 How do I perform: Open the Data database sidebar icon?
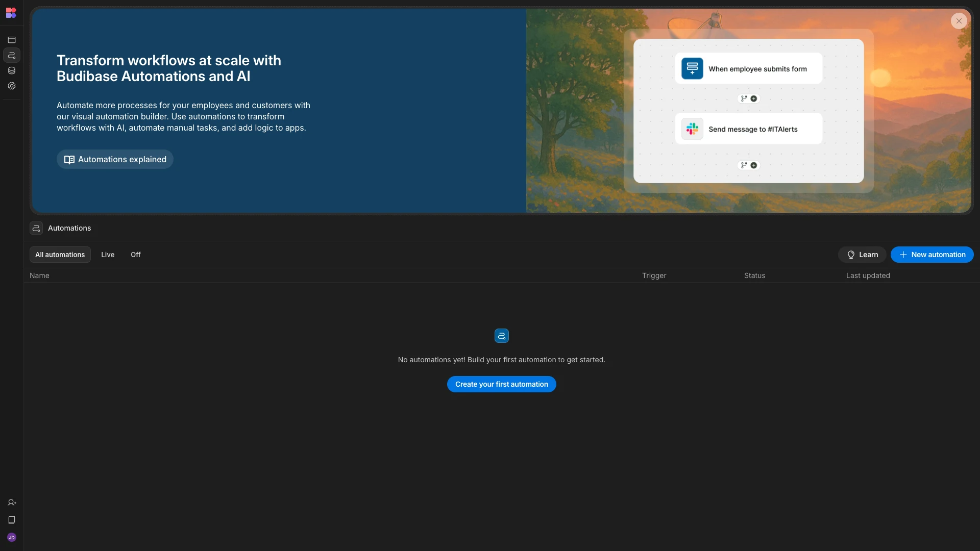click(12, 70)
